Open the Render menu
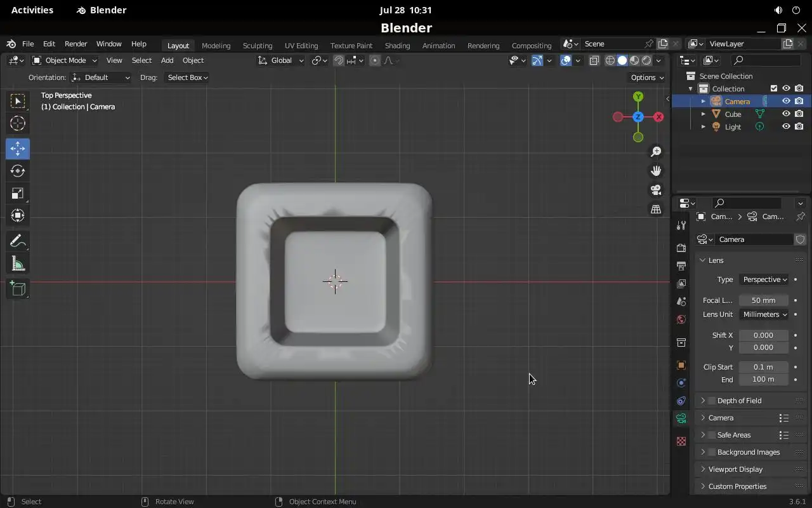Screen dimensions: 812x508 tap(75, 44)
